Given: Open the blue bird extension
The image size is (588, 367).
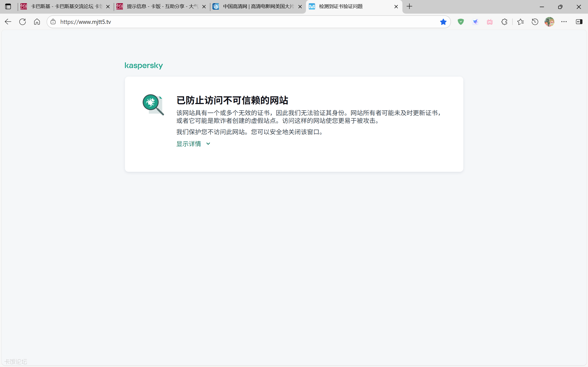Looking at the screenshot, I should click(x=475, y=22).
